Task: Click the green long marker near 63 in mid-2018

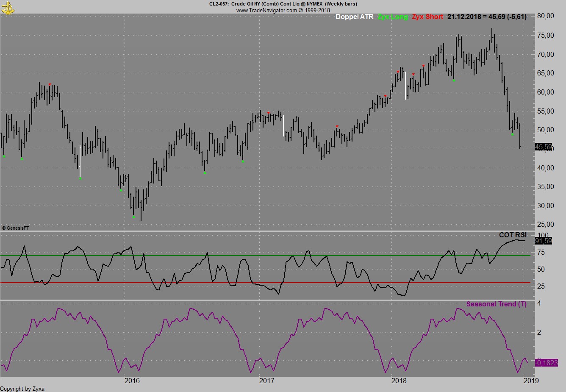Action: 454,80
